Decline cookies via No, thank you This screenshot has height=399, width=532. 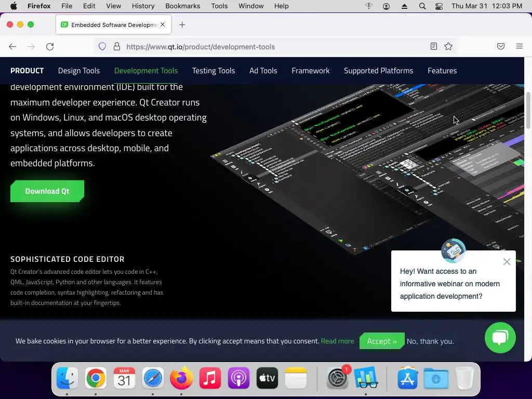(430, 341)
